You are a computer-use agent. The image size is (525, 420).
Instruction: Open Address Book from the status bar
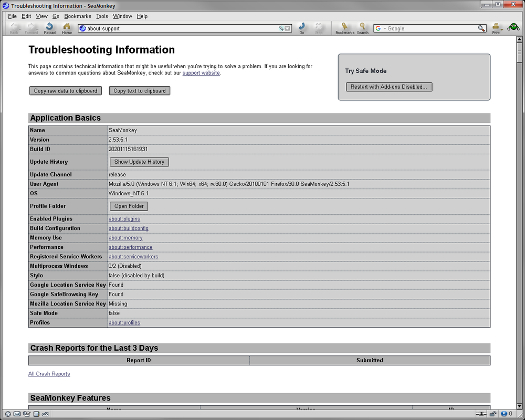click(36, 414)
